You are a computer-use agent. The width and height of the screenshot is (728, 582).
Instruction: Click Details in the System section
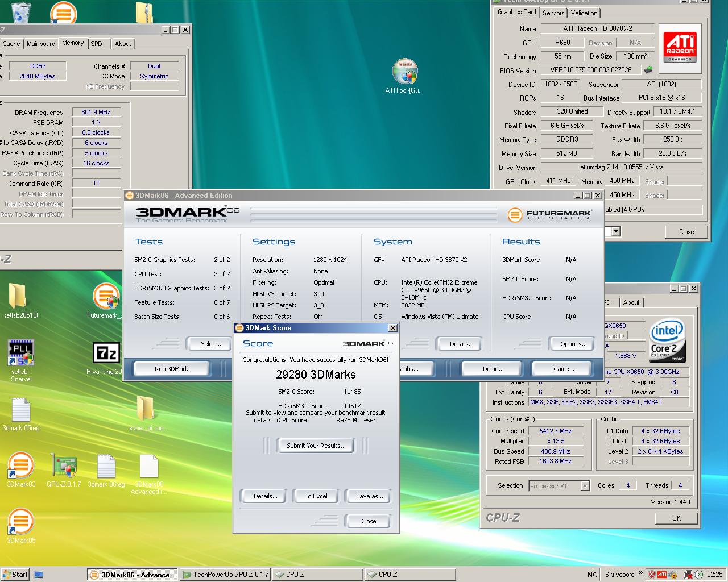pyautogui.click(x=461, y=344)
